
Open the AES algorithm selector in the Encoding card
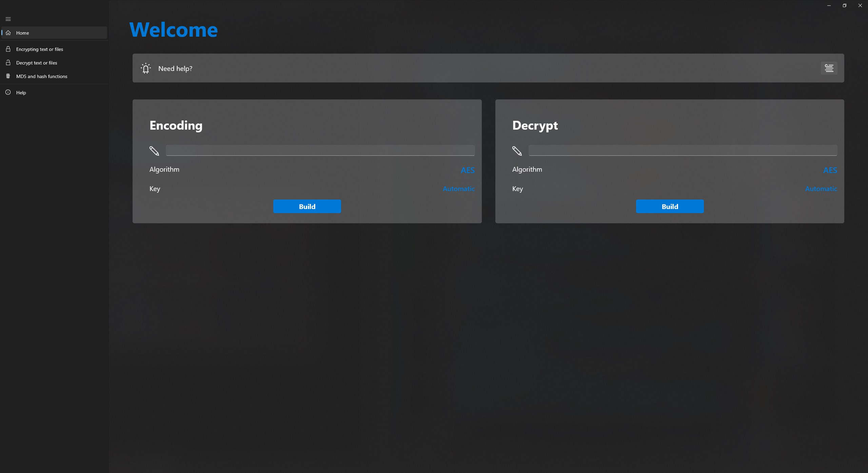pos(468,170)
